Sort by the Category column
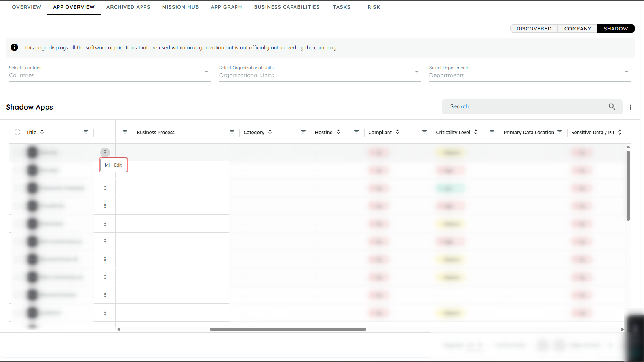The width and height of the screenshot is (644, 362). point(270,132)
